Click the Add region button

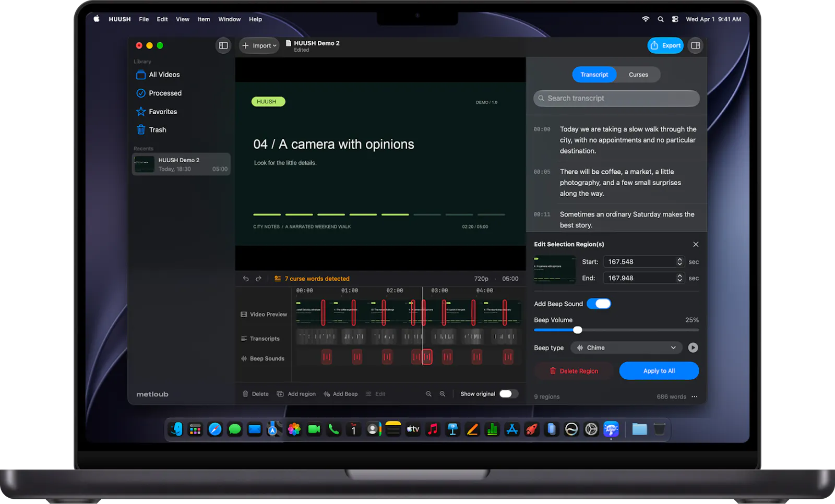pos(296,394)
